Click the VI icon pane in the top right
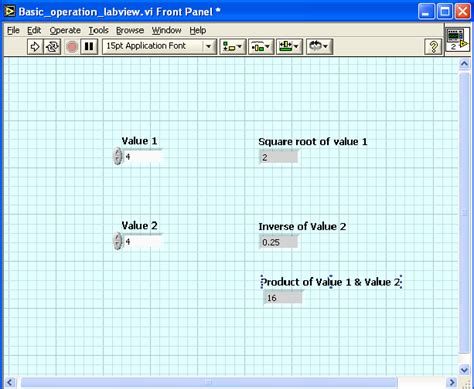The width and height of the screenshot is (474, 389). [458, 40]
